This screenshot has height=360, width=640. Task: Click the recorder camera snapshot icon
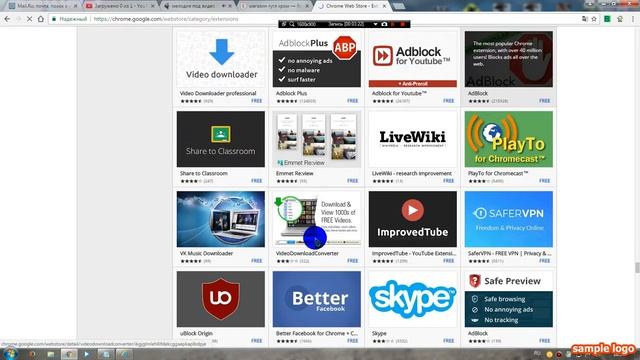click(x=384, y=24)
